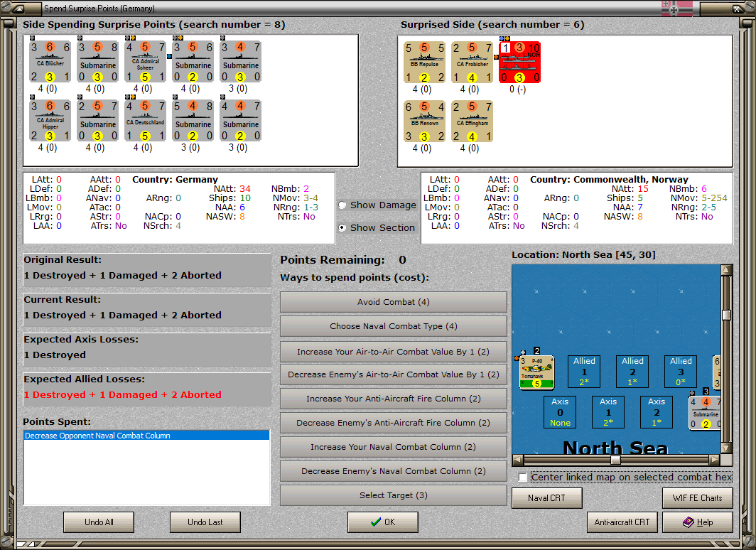
Task: Click the Undo All button
Action: (99, 522)
